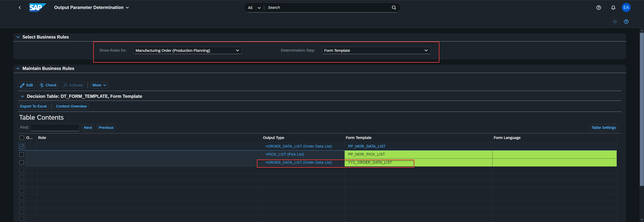
Task: Click the Next find button
Action: point(88,128)
